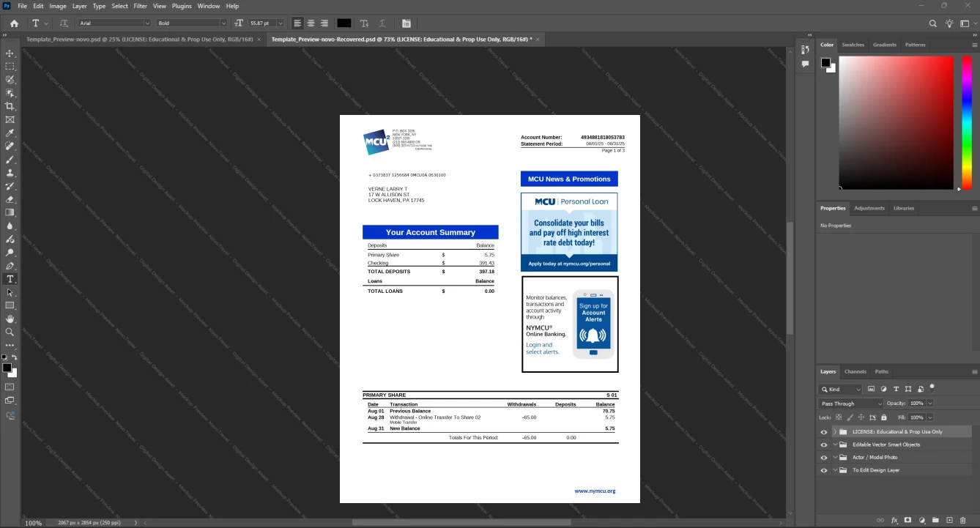Select the Eyedropper tool
980x528 pixels.
pos(10,133)
